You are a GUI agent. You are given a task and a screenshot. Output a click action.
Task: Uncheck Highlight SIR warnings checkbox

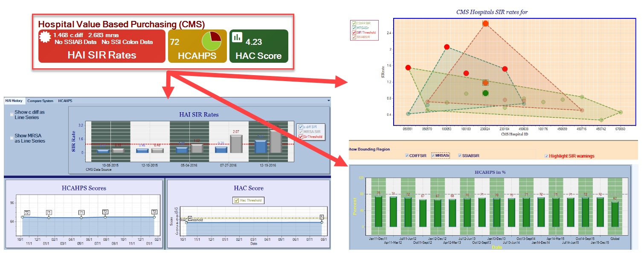(x=547, y=156)
